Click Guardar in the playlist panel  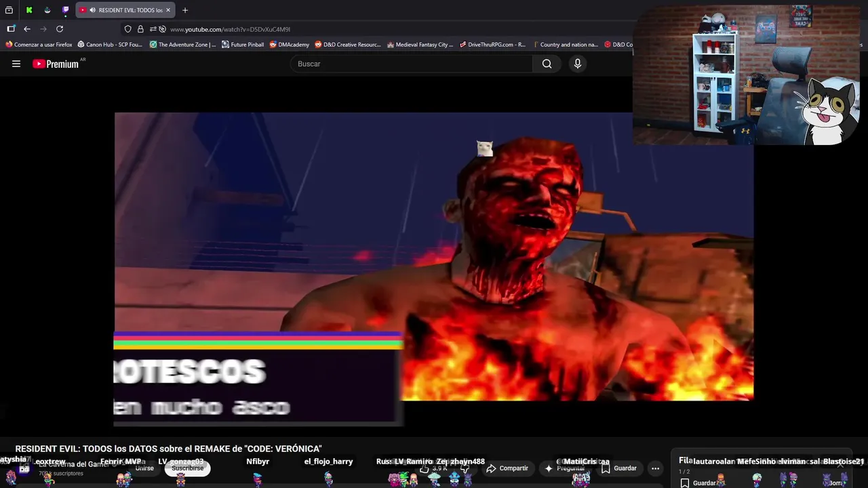click(x=698, y=483)
